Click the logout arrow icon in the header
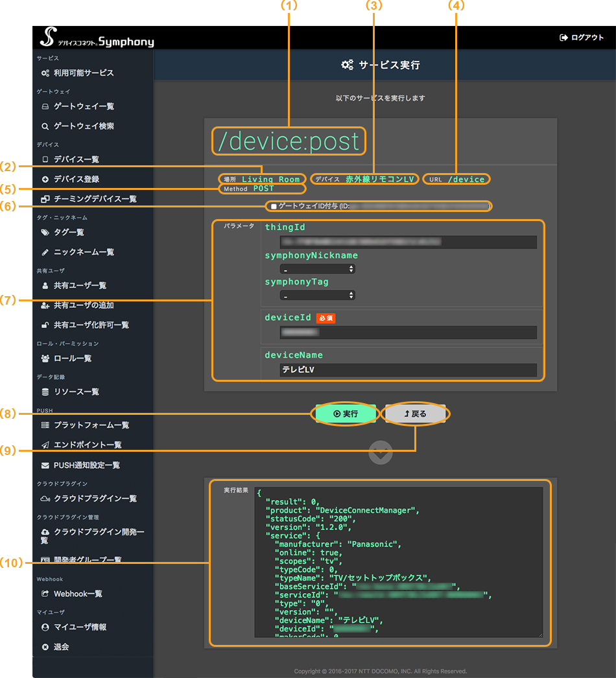Screen dimensions: 616x678 (563, 38)
